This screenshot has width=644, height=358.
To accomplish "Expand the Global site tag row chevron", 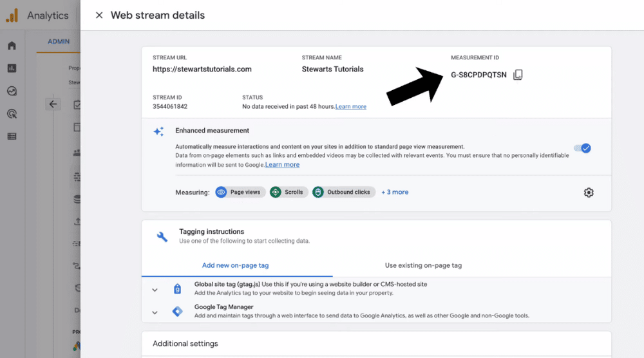I will point(155,290).
